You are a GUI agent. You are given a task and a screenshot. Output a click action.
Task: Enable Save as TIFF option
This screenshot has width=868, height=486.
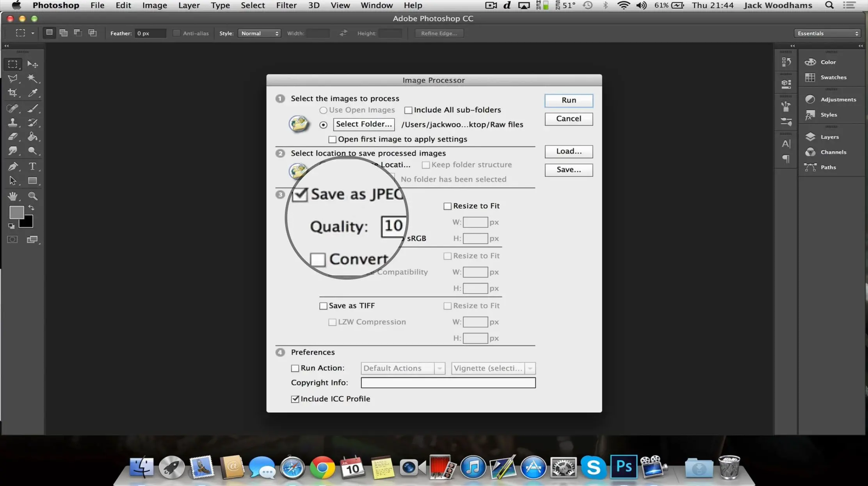[323, 305]
